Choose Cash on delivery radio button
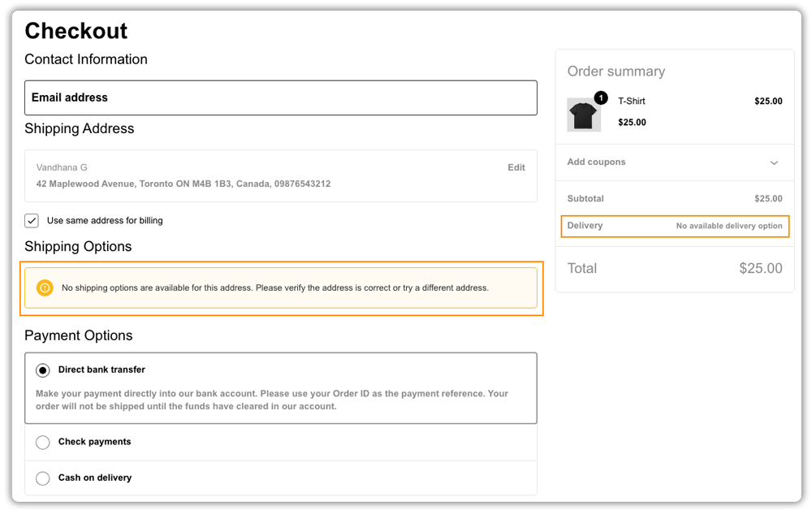The height and width of the screenshot is (510, 812). tap(43, 478)
